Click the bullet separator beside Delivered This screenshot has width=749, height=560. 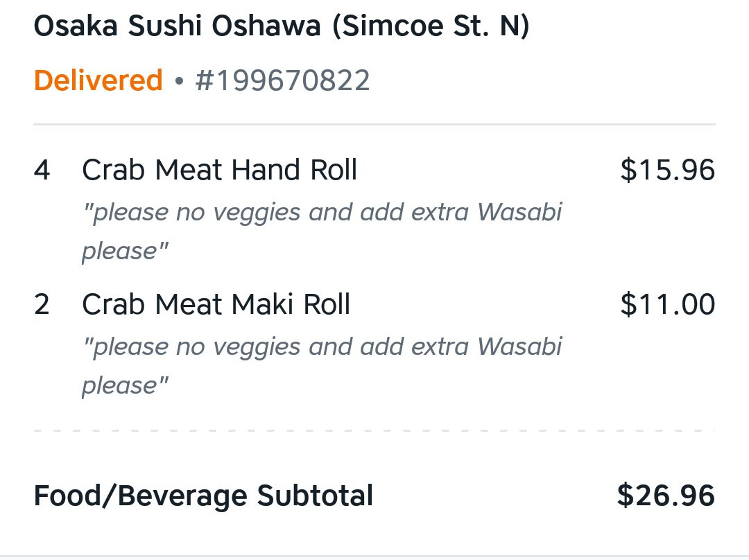click(179, 81)
